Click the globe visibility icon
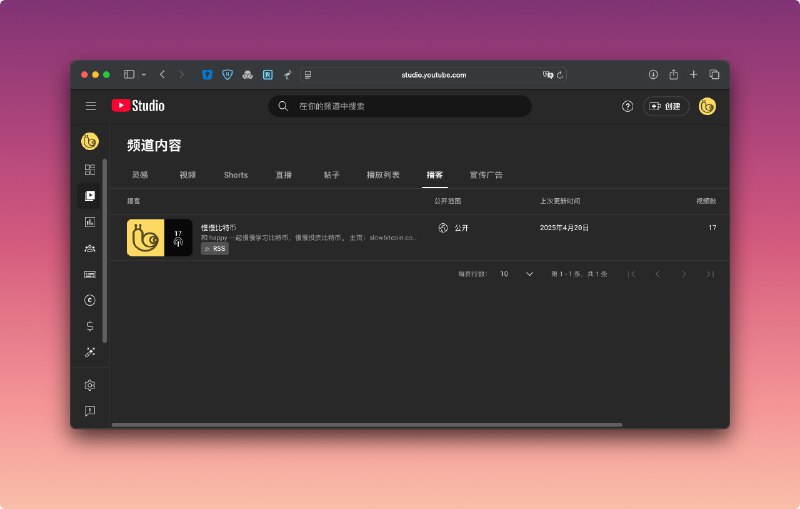 click(443, 228)
